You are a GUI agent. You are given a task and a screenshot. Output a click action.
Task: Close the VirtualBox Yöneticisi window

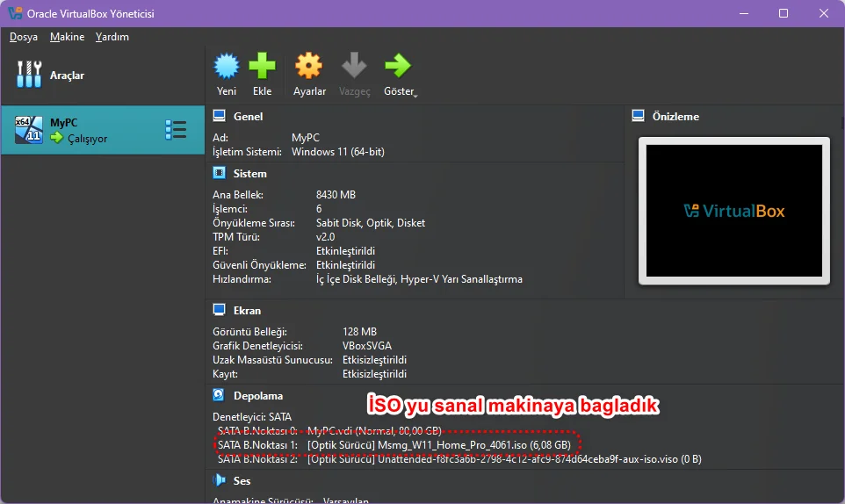[x=823, y=13]
